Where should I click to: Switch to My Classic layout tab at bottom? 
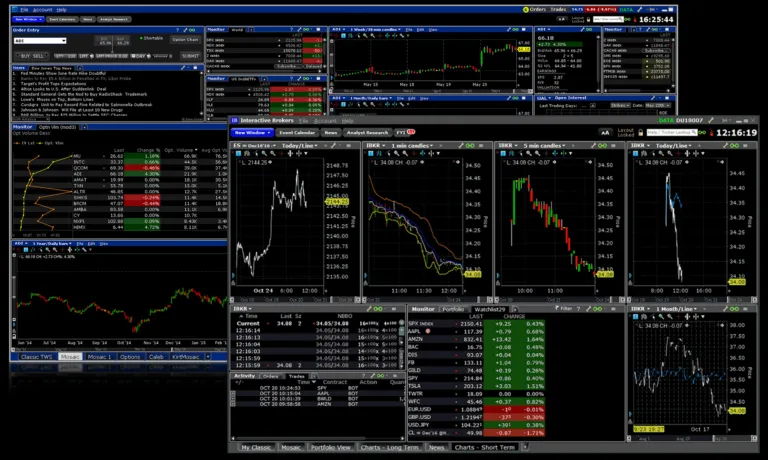(256, 447)
